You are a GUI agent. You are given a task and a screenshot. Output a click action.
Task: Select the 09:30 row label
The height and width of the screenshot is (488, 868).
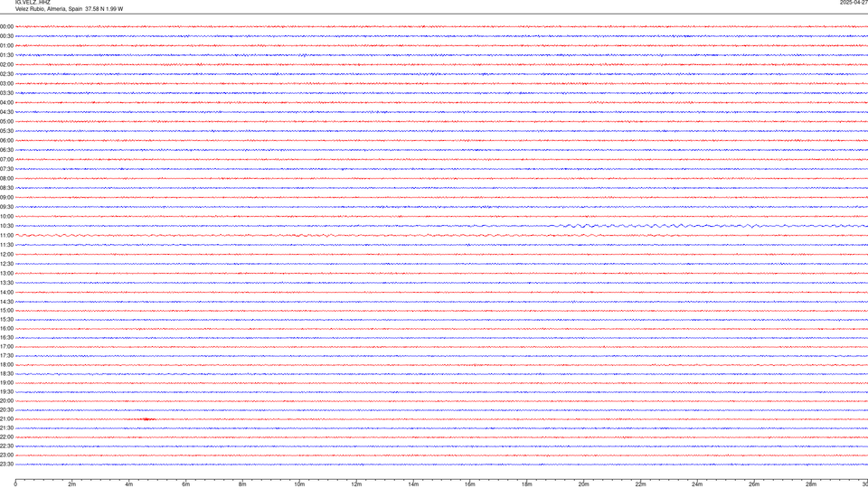[6, 207]
